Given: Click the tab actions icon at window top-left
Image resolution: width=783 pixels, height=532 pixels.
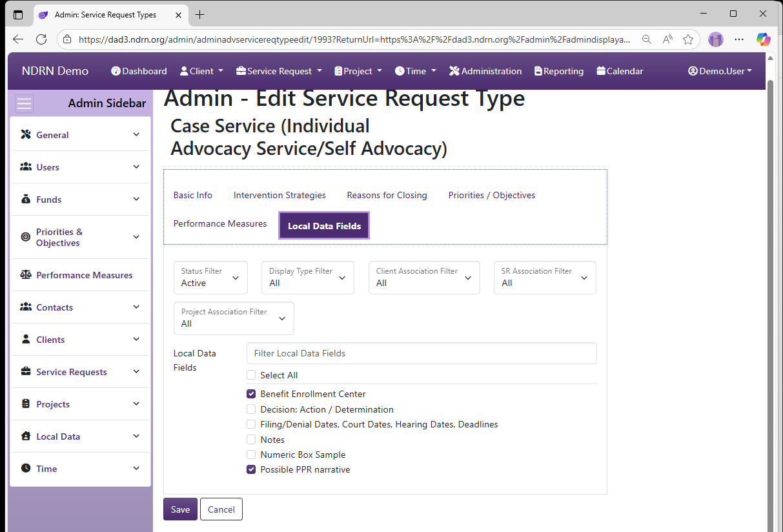Looking at the screenshot, I should coord(18,14).
